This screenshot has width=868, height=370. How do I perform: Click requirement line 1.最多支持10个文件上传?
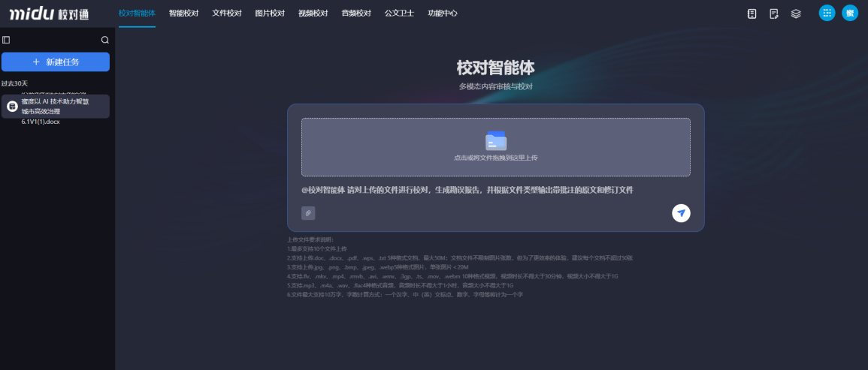[x=316, y=249]
